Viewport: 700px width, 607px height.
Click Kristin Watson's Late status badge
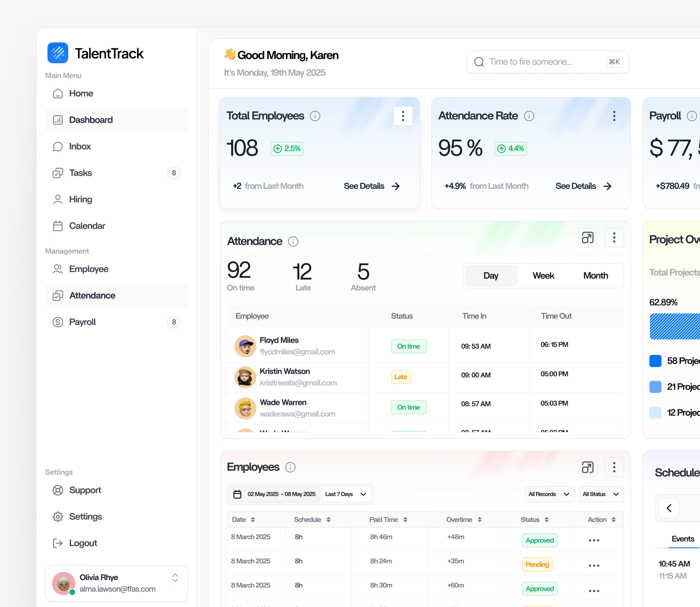pos(401,377)
